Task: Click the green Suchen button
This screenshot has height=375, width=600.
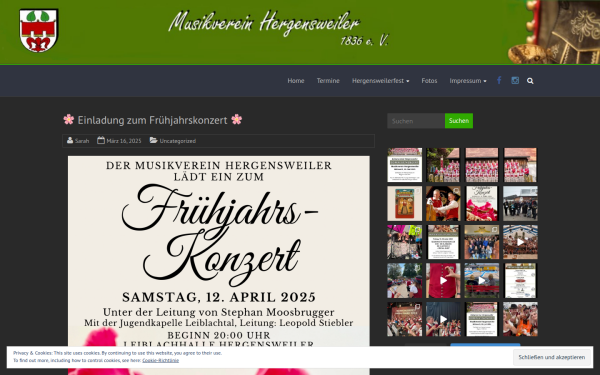Action: click(459, 121)
